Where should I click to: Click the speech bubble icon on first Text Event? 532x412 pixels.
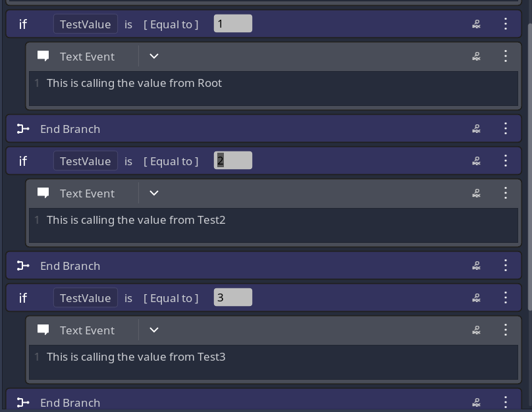[43, 56]
